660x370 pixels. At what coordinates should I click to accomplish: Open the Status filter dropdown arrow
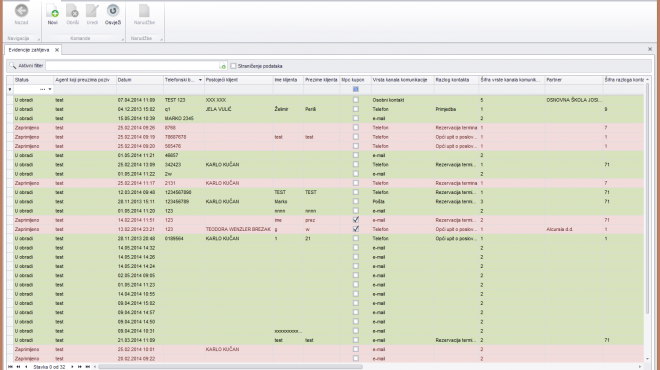pyautogui.click(x=50, y=89)
